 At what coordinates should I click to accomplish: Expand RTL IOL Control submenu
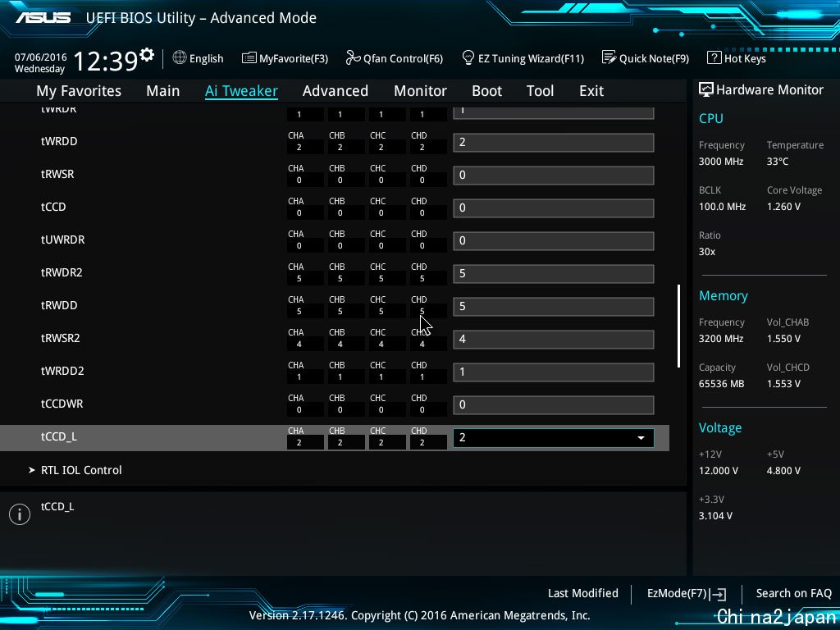81,470
